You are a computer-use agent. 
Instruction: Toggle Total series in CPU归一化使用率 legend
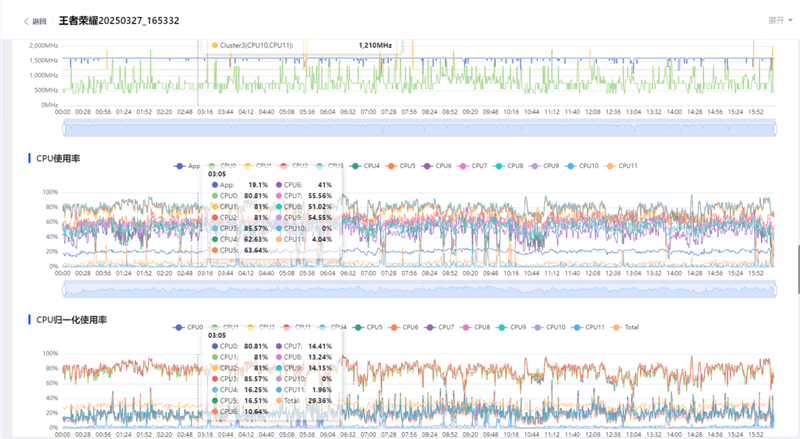630,327
